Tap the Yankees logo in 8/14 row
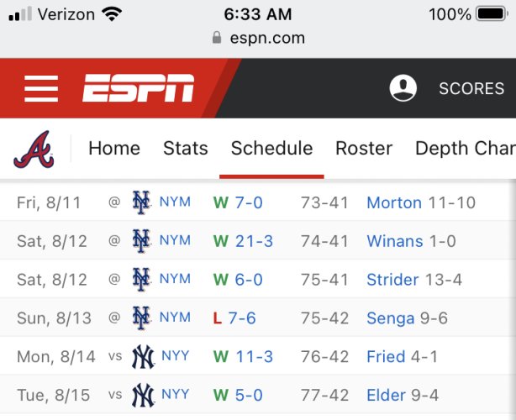The image size is (516, 420). (143, 356)
